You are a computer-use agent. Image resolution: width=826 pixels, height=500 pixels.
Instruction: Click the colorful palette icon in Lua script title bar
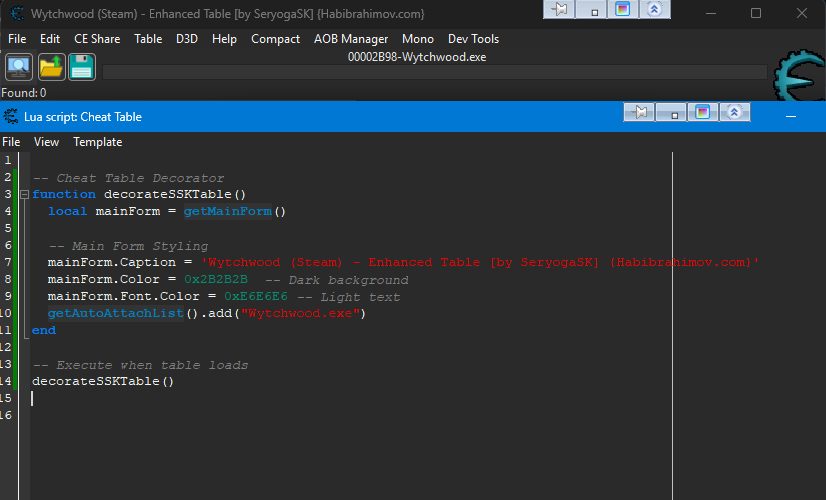(x=702, y=112)
